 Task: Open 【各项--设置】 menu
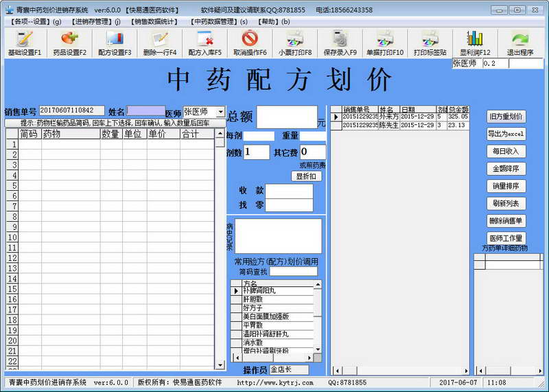pyautogui.click(x=36, y=22)
